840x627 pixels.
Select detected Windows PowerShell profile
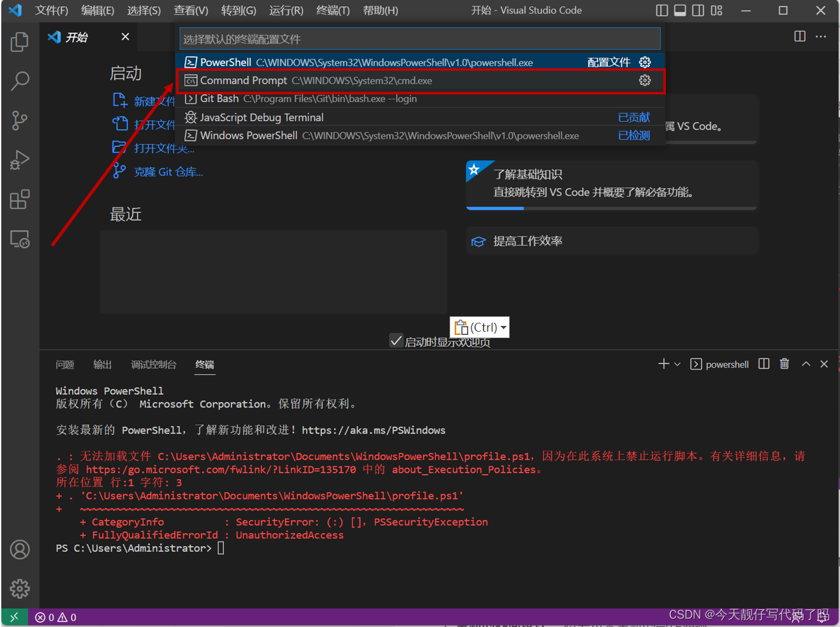click(x=419, y=135)
